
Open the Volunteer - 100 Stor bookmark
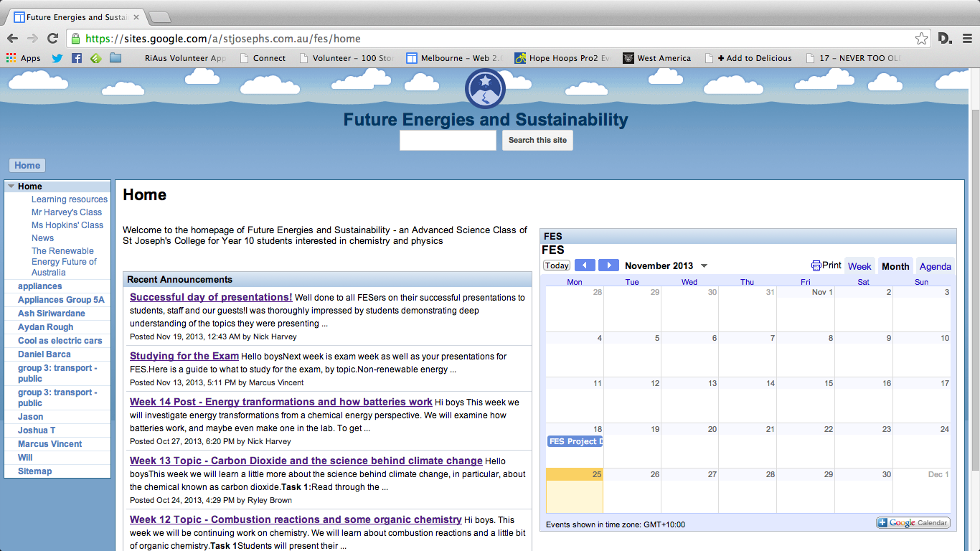click(x=347, y=58)
